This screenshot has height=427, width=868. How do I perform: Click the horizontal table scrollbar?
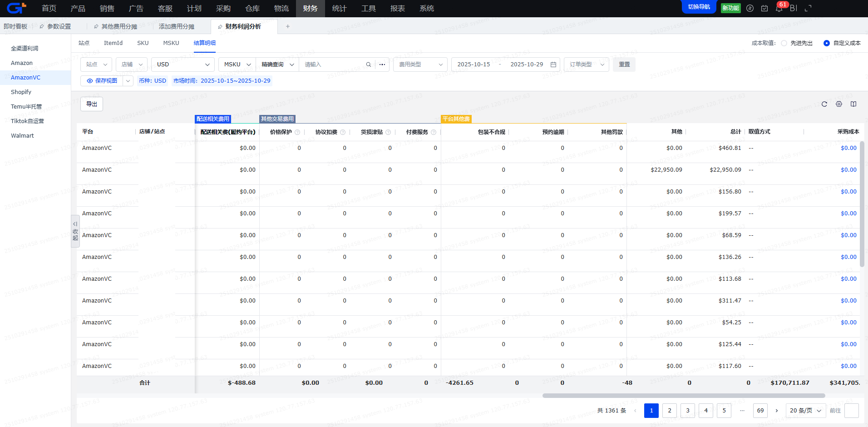click(683, 396)
